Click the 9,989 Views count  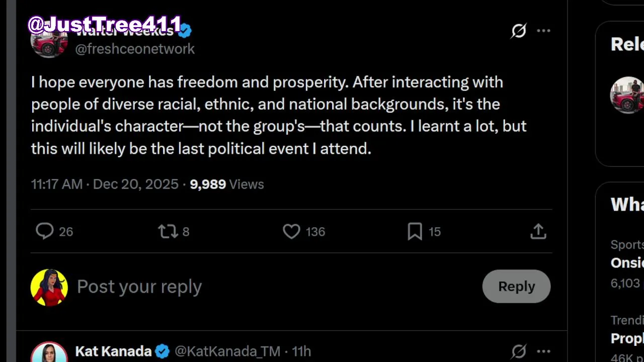(x=226, y=184)
